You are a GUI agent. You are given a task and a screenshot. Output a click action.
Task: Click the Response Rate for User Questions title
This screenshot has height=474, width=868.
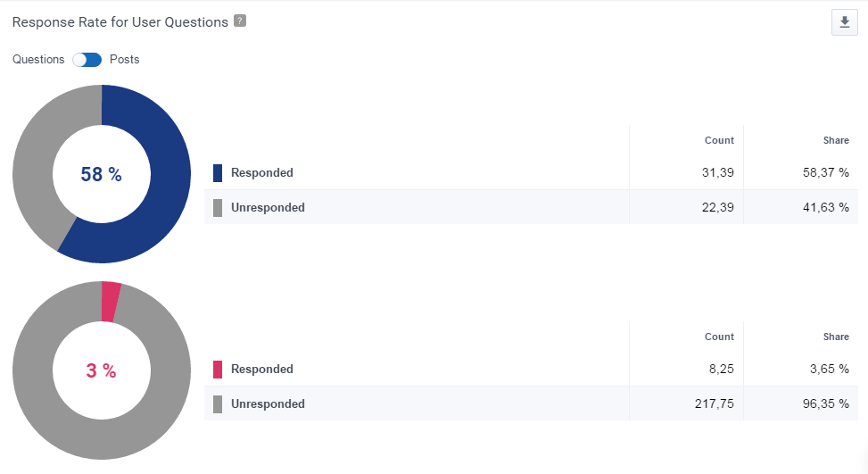pyautogui.click(x=120, y=22)
